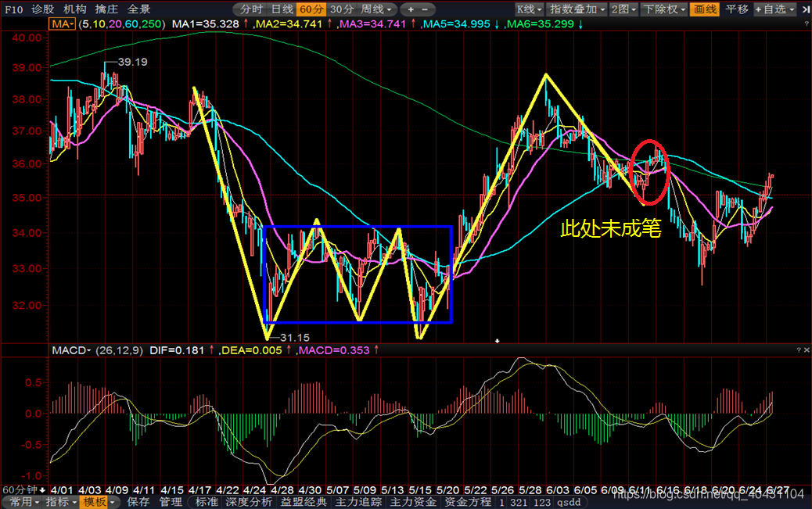The image size is (812, 509).
Task: Select the 深度分析 template tab
Action: pos(249,502)
